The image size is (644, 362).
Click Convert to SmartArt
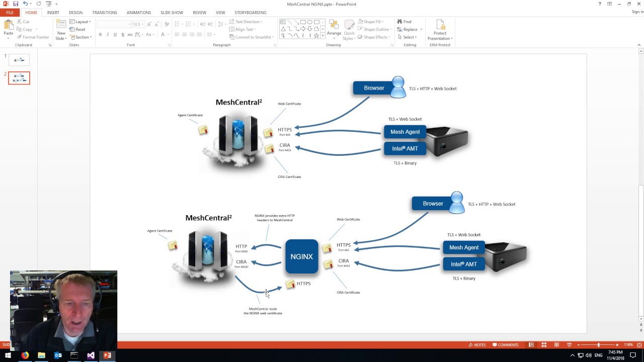[251, 37]
